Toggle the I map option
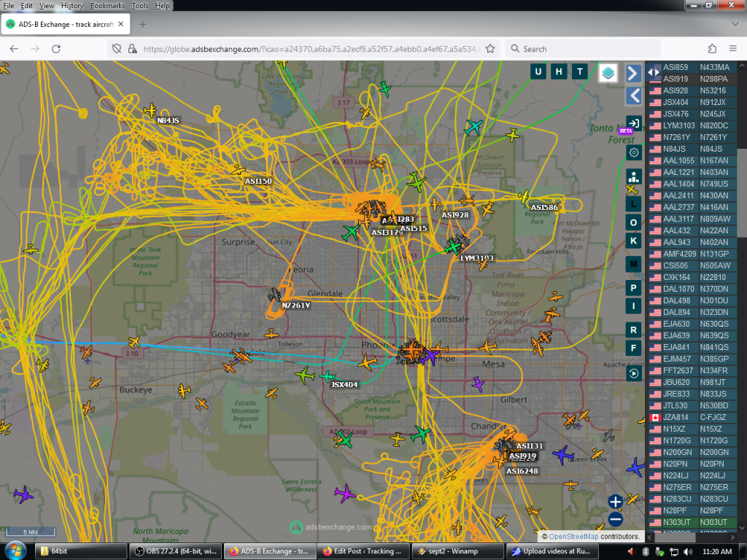 coord(634,306)
